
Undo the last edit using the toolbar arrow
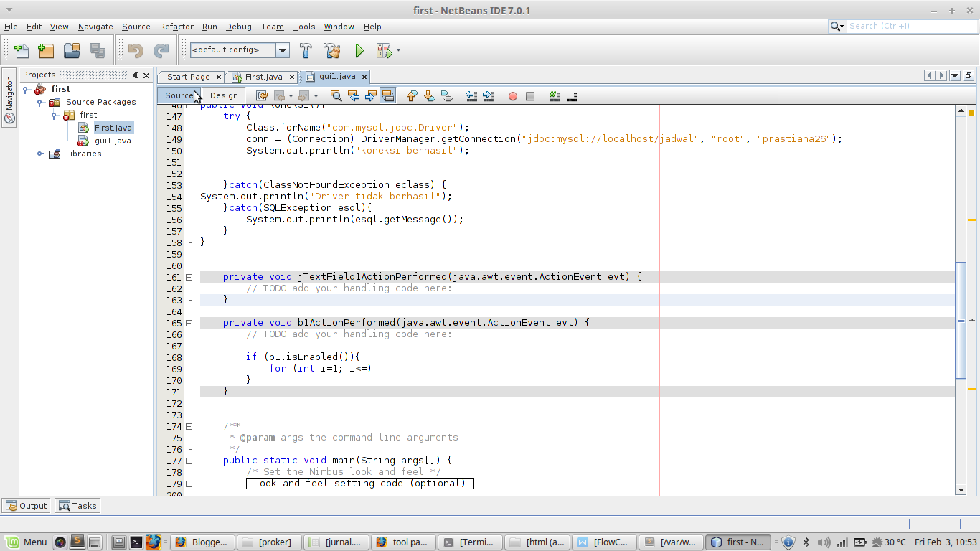(136, 50)
